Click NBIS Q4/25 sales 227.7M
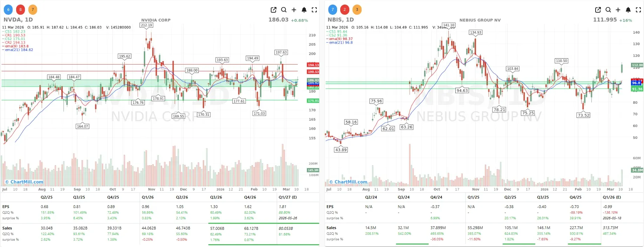The width and height of the screenshot is (644, 247). pos(576,228)
